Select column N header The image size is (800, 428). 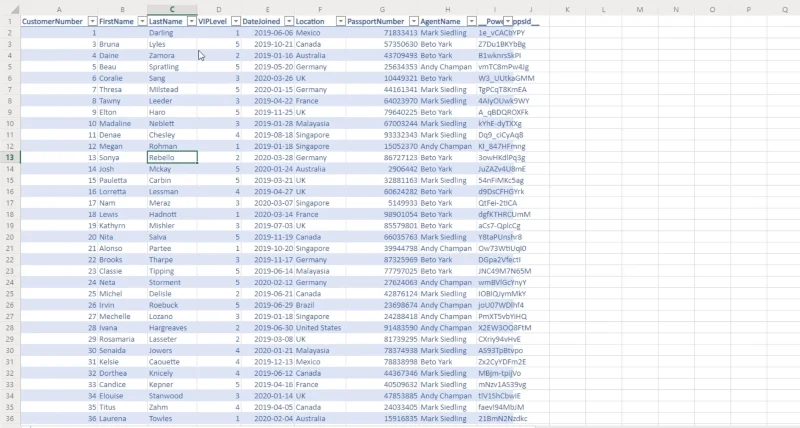pyautogui.click(x=676, y=10)
